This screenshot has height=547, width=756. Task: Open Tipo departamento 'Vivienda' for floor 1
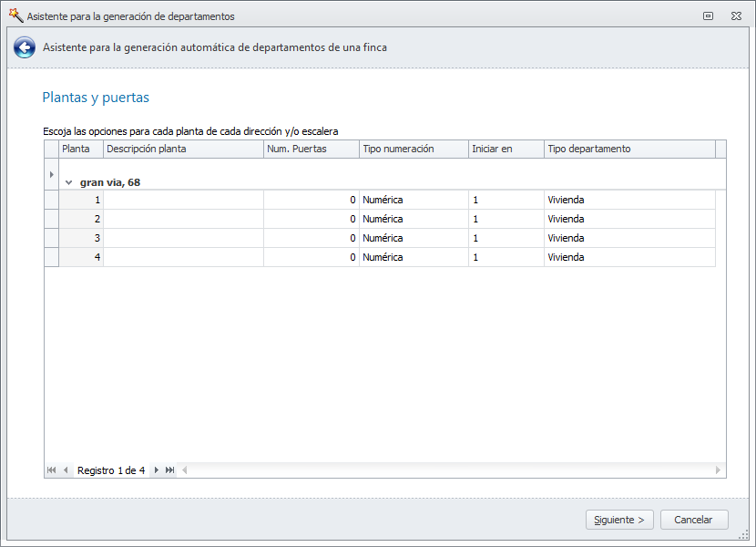629,200
